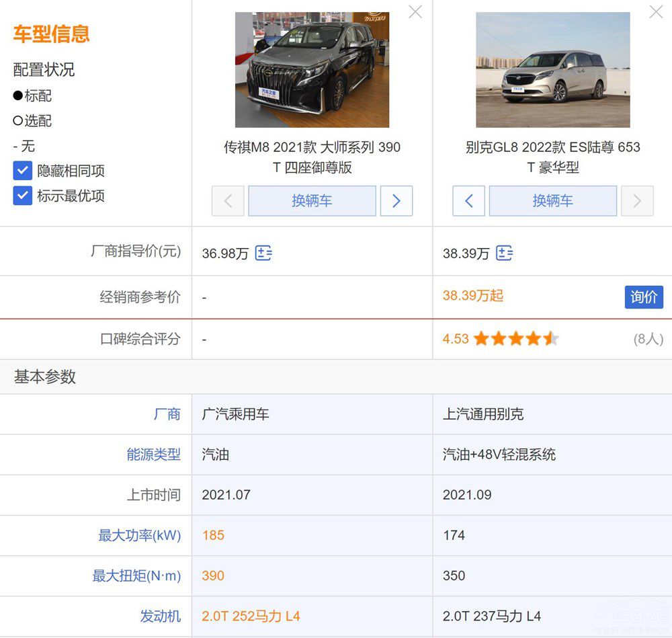
Task: Click the 最大功率(kW) parameter label
Action: tap(139, 535)
